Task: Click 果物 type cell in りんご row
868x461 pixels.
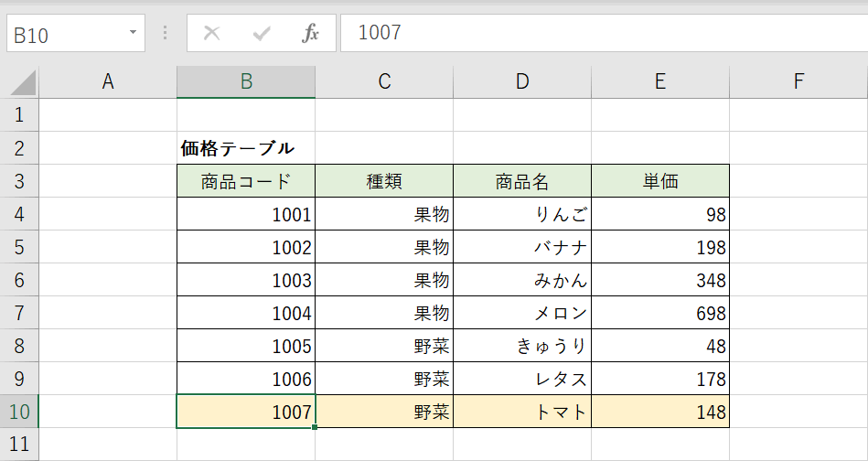Action: [384, 214]
